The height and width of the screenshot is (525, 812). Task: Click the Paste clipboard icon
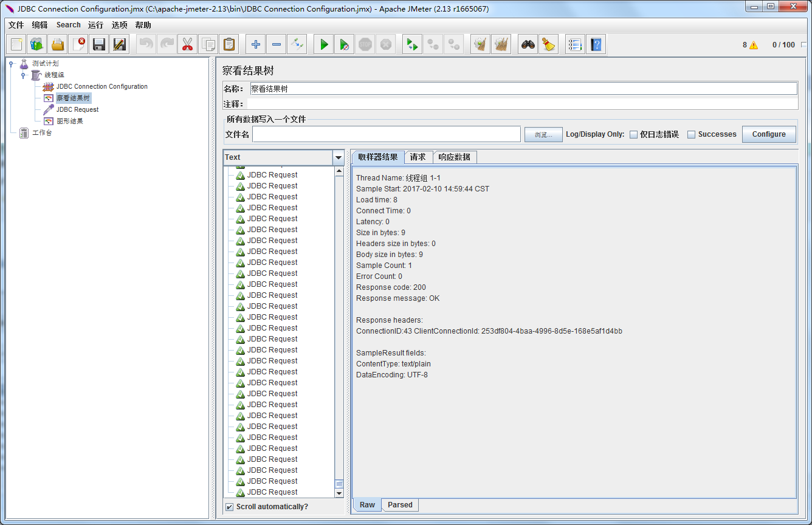pyautogui.click(x=229, y=44)
